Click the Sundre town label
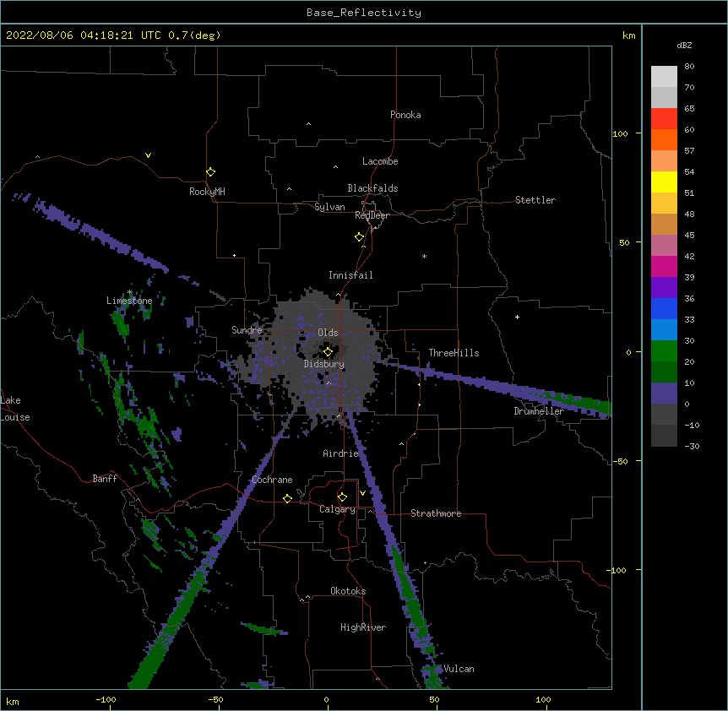This screenshot has height=711, width=728. [247, 330]
